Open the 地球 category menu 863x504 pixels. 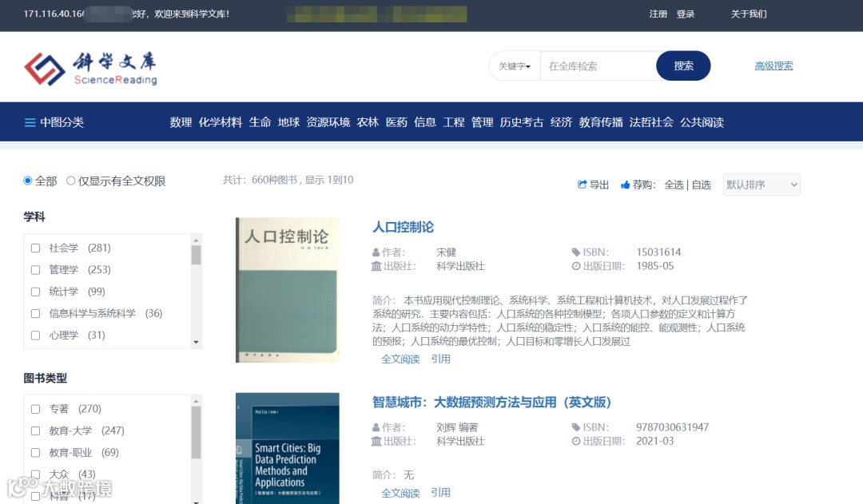click(288, 122)
